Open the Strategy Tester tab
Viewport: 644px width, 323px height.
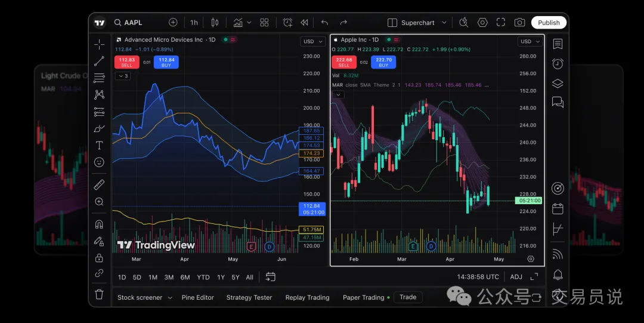[249, 297]
